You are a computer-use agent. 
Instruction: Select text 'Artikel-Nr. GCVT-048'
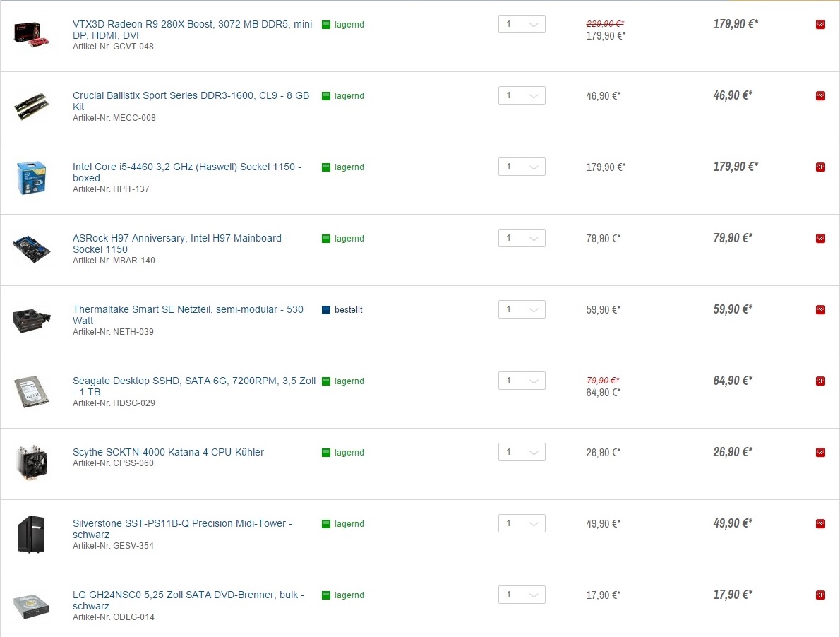tap(113, 47)
